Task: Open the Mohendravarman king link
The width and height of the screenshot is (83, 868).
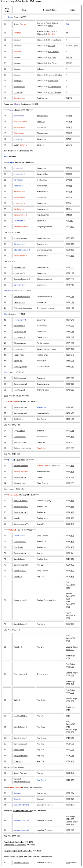Action: pyautogui.click(x=21, y=121)
